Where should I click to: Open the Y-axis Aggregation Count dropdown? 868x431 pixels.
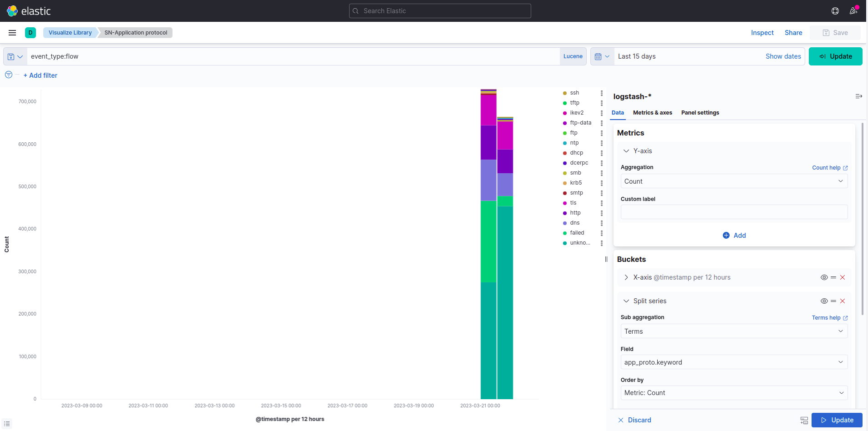coord(734,181)
